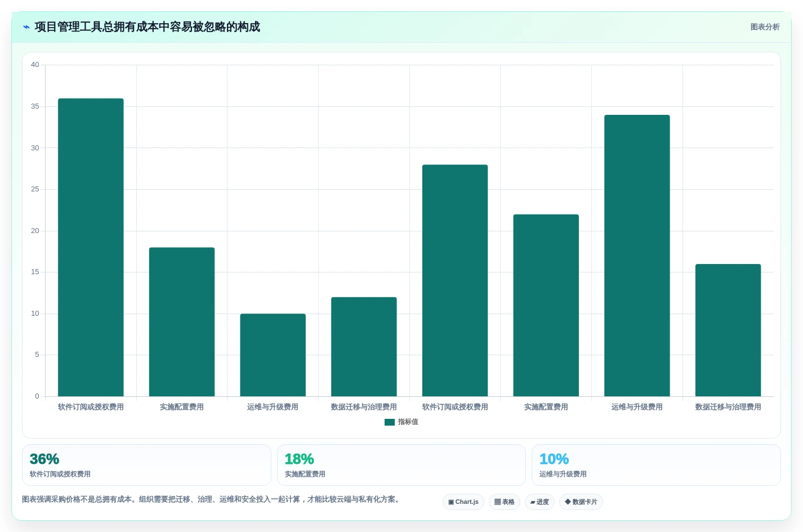Select the Chart.js tag chip
The width and height of the screenshot is (803, 532).
[463, 502]
